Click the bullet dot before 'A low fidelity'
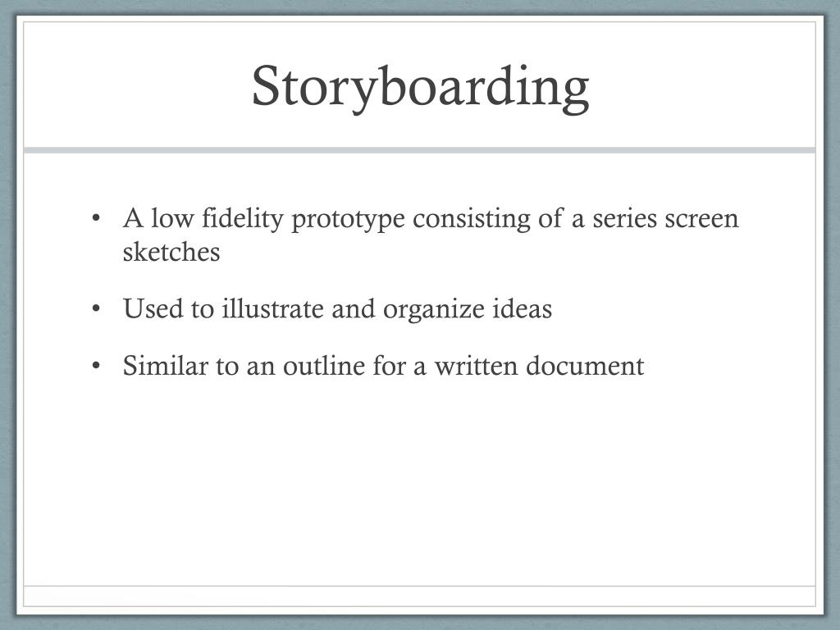Viewport: 840px width, 630px height. (96, 218)
